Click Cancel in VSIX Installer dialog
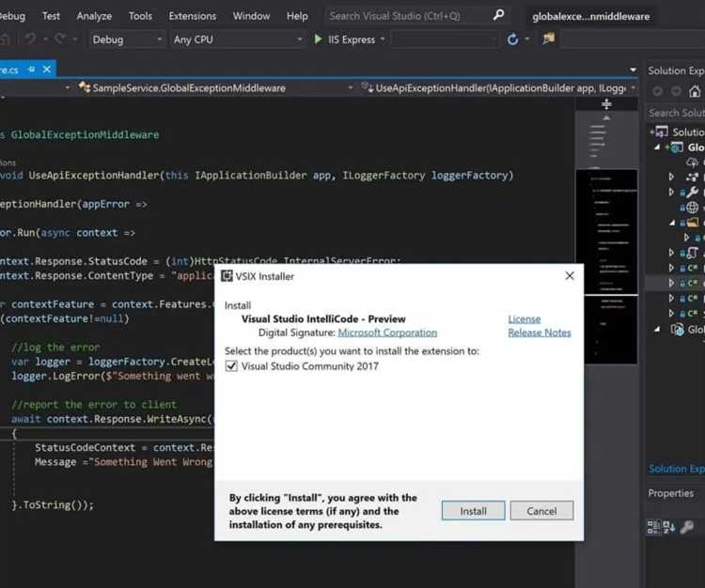The width and height of the screenshot is (705, 588). click(x=541, y=511)
